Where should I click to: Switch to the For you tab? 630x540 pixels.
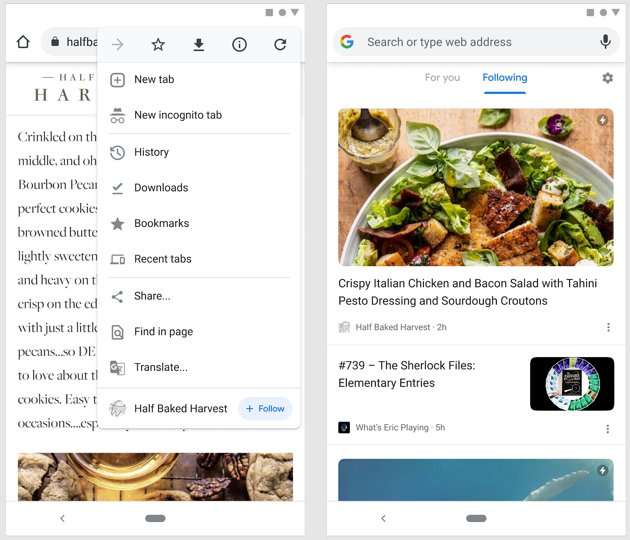click(442, 78)
